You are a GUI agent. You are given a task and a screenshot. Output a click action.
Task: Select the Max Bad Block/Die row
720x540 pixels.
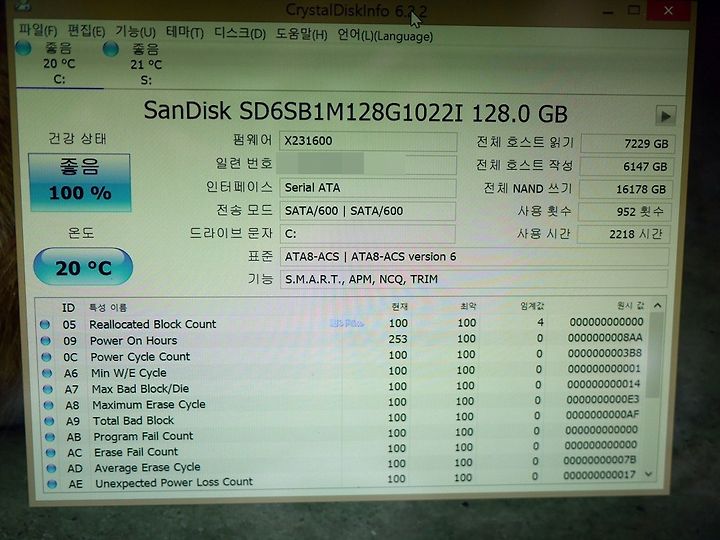click(342, 387)
